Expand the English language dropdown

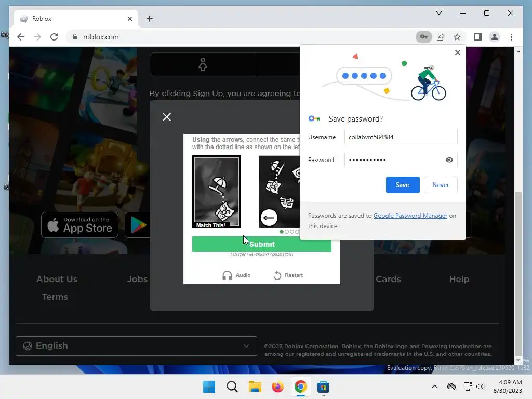point(136,345)
